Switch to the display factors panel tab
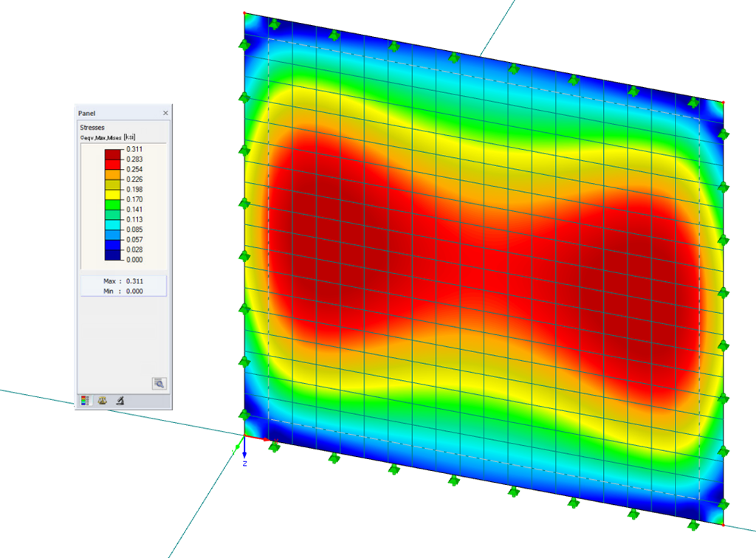This screenshot has height=558, width=756. [x=101, y=400]
